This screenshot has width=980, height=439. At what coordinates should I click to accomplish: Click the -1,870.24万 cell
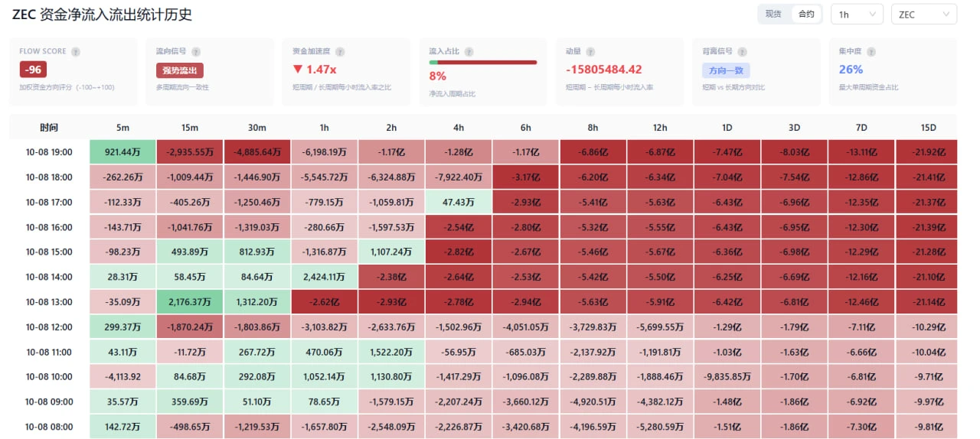pos(190,327)
